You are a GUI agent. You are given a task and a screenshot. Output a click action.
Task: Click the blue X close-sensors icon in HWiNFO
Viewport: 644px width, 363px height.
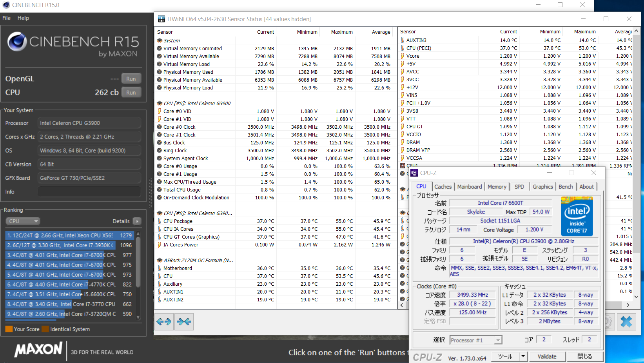[626, 322]
